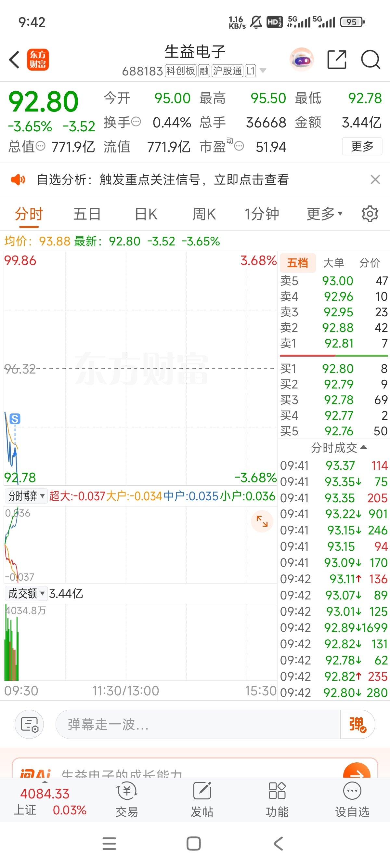The width and height of the screenshot is (390, 868).
Task: Focus the 弹幕走一波 input field
Action: (x=198, y=724)
